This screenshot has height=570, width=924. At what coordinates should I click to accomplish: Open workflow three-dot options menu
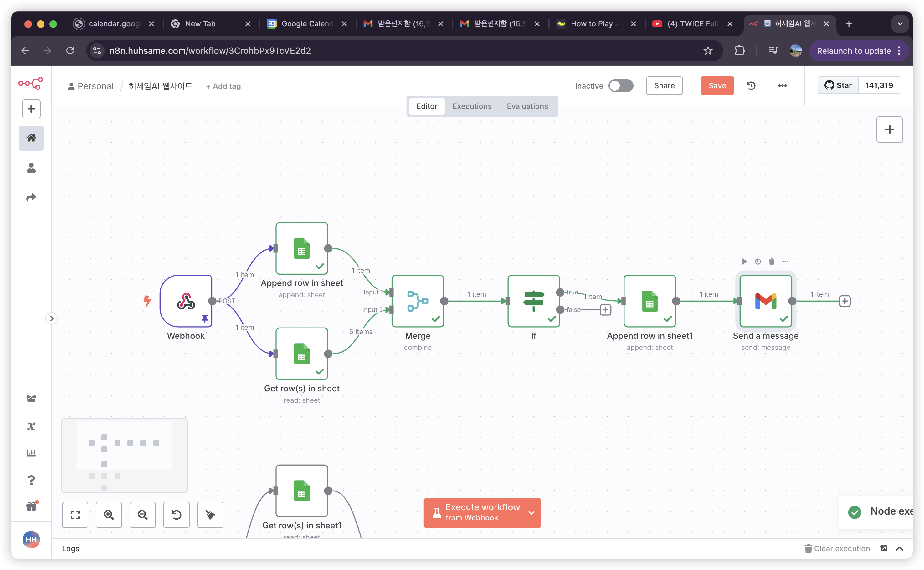782,86
